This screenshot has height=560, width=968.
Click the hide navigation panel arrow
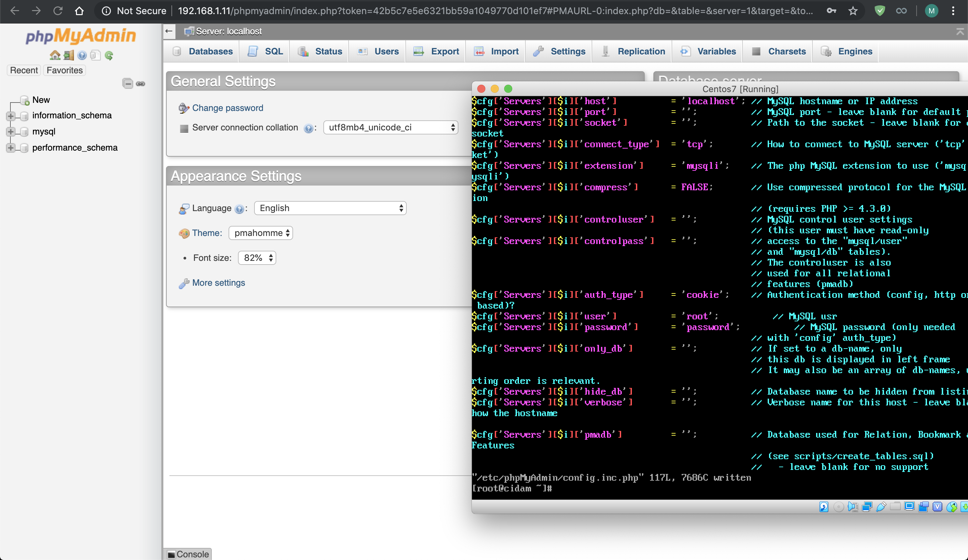[x=169, y=31]
